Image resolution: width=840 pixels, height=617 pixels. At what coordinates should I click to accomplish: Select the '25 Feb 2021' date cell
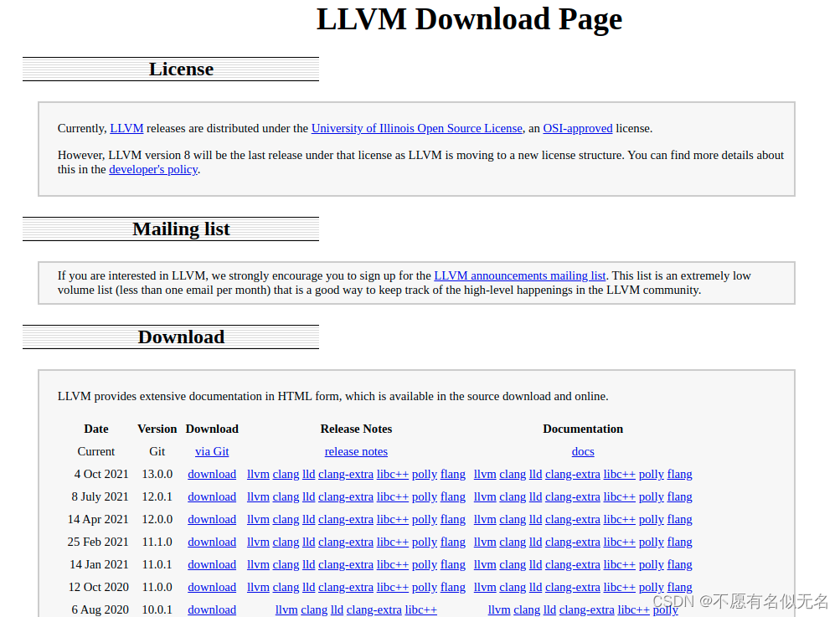click(98, 542)
